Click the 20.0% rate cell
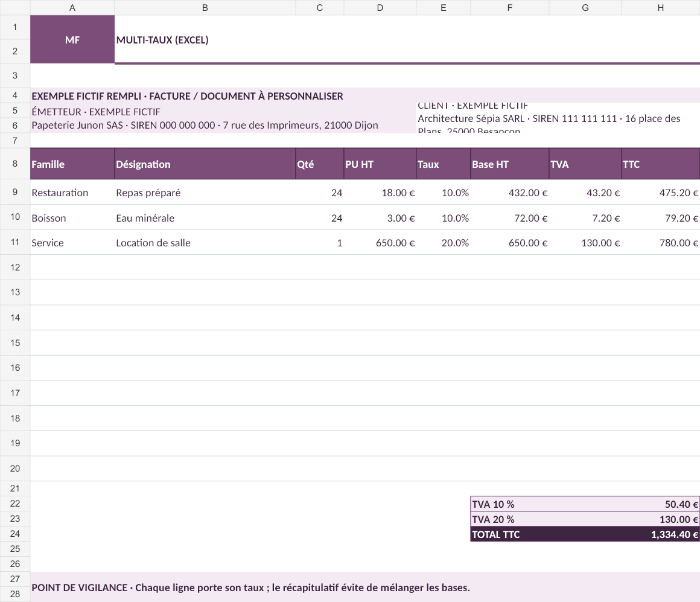Viewport: 700px width, 602px height. 444,243
